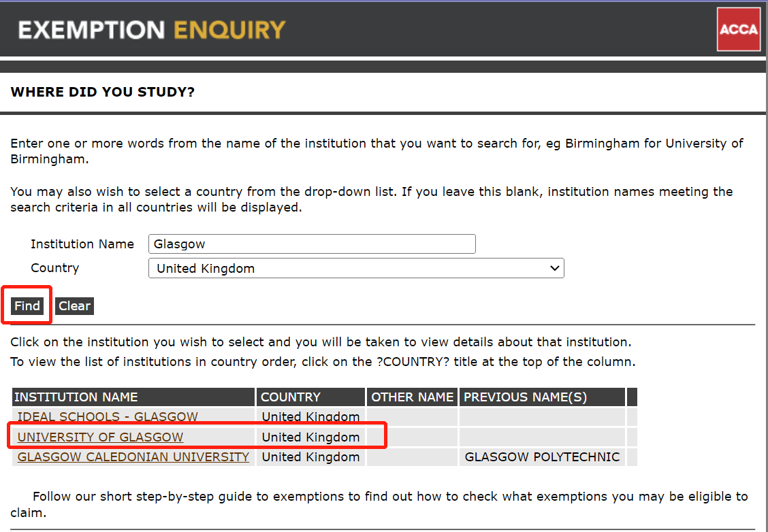
Task: Click United Kingdom in Ideal Schools row
Action: (x=310, y=417)
